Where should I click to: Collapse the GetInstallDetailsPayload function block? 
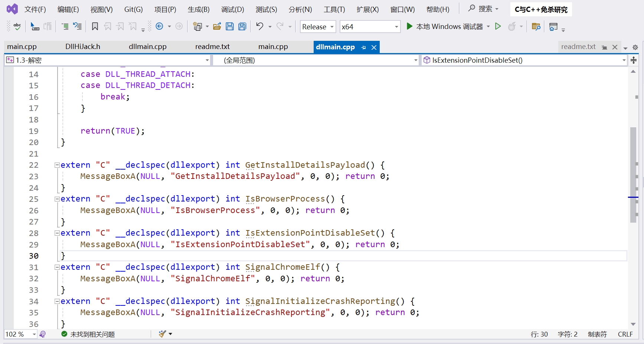(x=57, y=165)
